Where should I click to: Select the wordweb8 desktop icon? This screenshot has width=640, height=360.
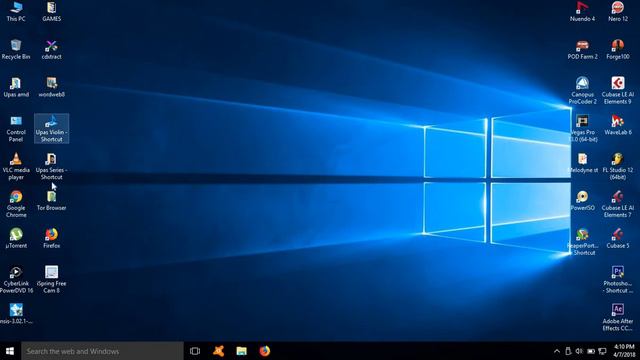coord(51,87)
